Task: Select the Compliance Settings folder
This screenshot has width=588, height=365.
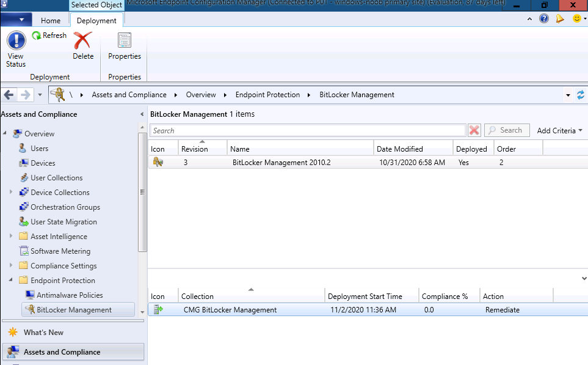Action: (64, 266)
